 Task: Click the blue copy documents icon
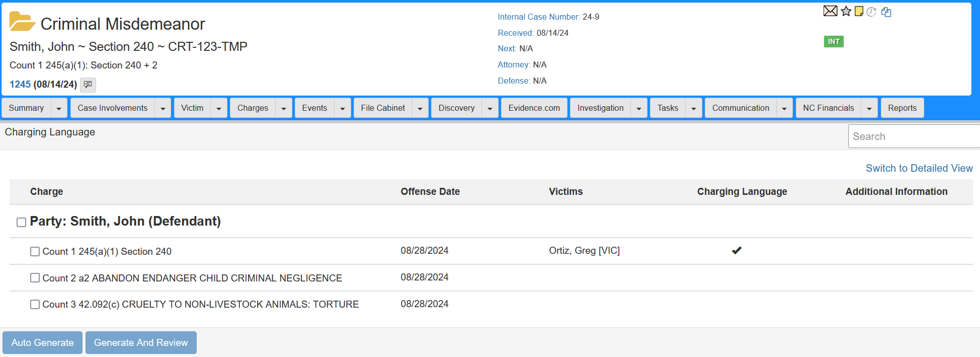pyautogui.click(x=886, y=12)
